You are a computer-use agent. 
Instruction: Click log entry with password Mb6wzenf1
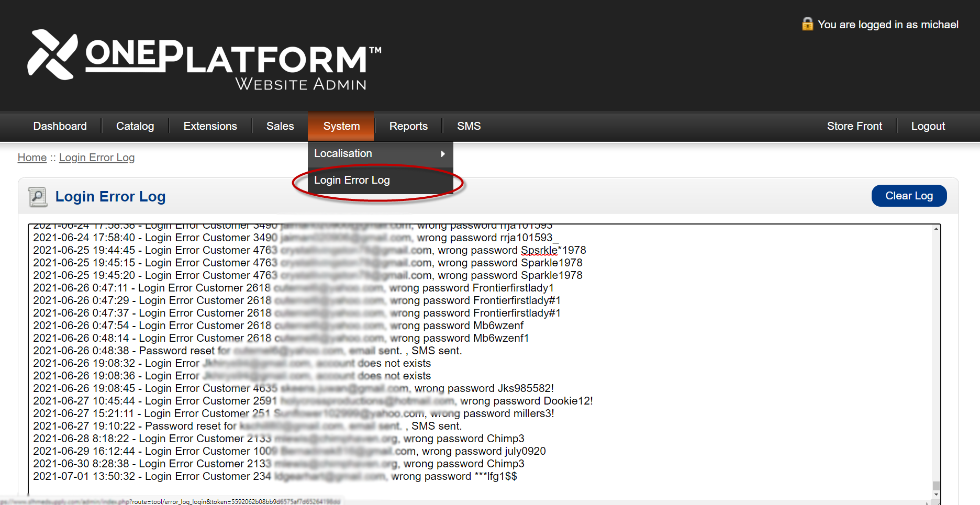coord(281,339)
